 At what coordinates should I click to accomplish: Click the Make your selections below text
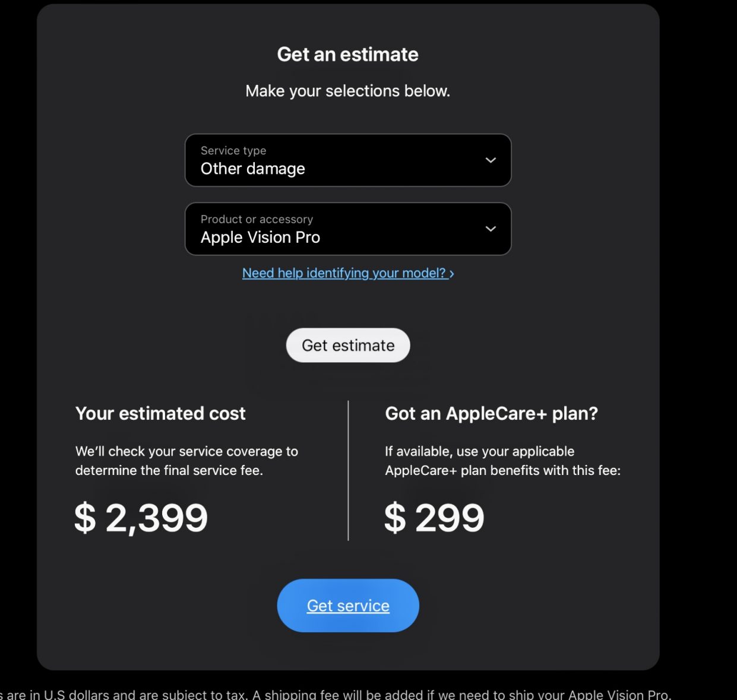tap(347, 91)
